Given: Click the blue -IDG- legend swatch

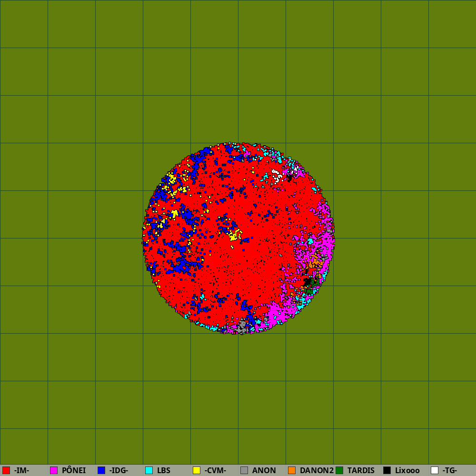Looking at the screenshot, I should (x=101, y=470).
